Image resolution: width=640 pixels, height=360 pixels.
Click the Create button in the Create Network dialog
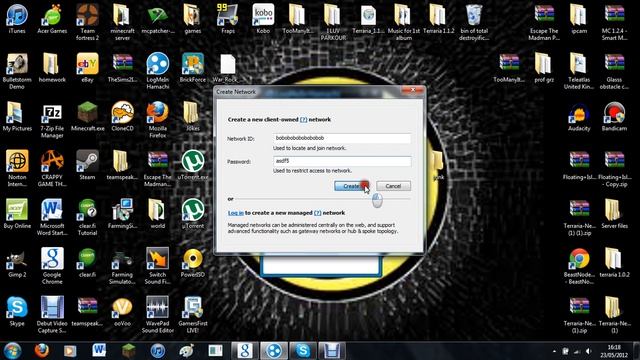pyautogui.click(x=351, y=186)
